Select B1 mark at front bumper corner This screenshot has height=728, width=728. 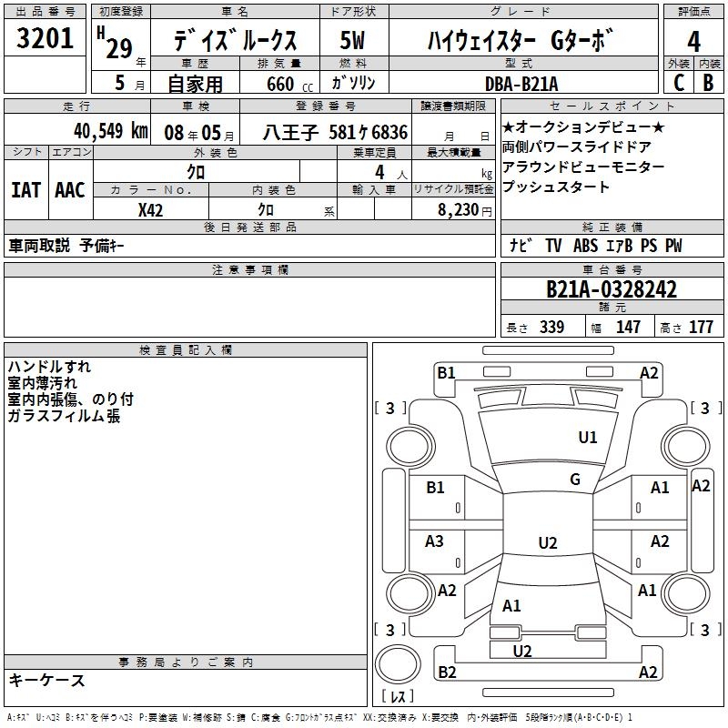(446, 372)
